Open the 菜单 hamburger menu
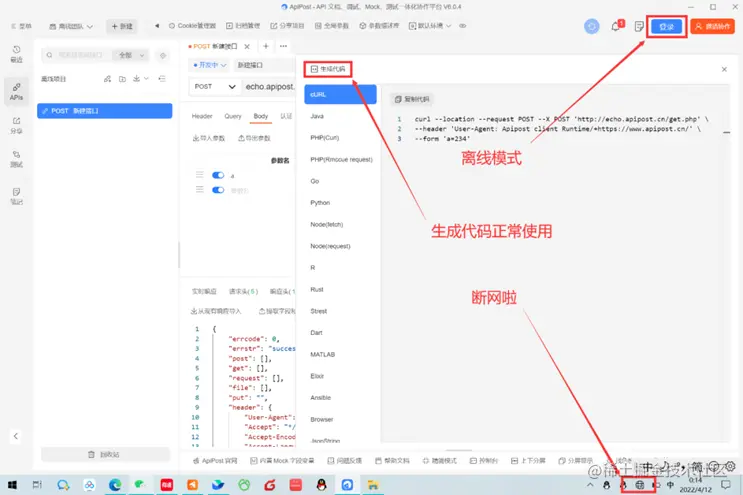743x495 pixels. (21, 26)
